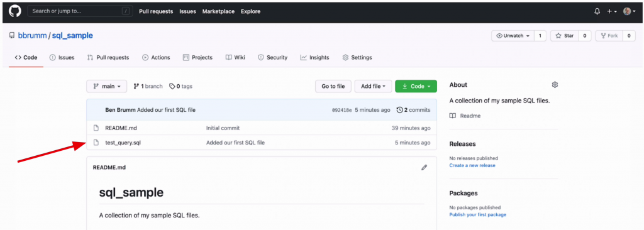Click the file icon beside README.md row
Screen dimensions: 644x230
[96, 128]
